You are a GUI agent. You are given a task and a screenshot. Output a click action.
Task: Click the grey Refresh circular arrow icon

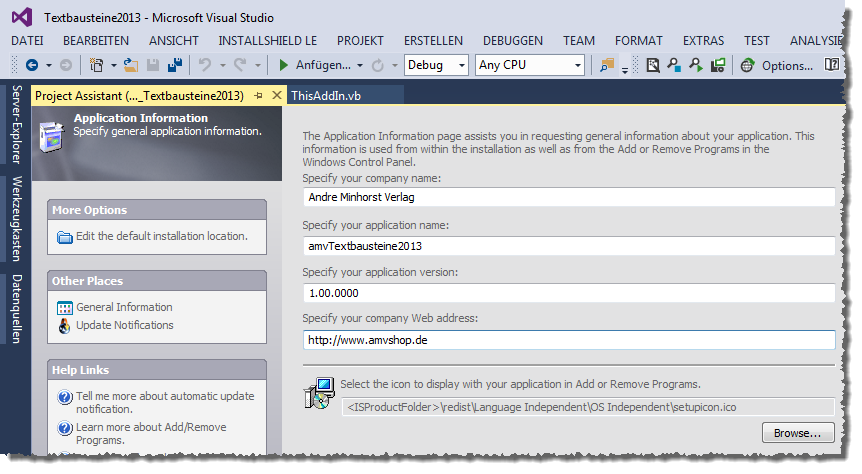[378, 65]
